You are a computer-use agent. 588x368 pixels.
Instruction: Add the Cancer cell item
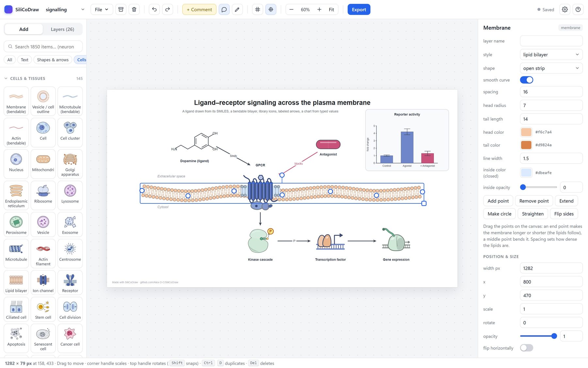point(70,338)
